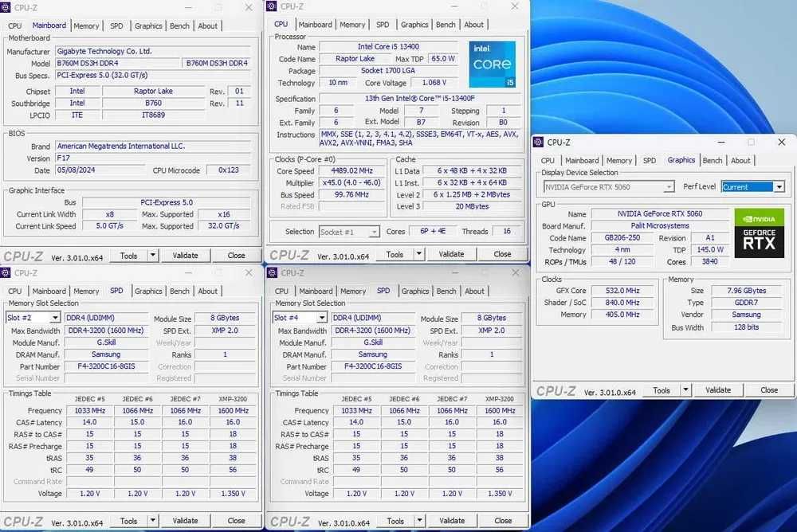Open the NVIDIA GeForce RTX 5060 device dropdown
797x532 pixels.
tap(669, 187)
